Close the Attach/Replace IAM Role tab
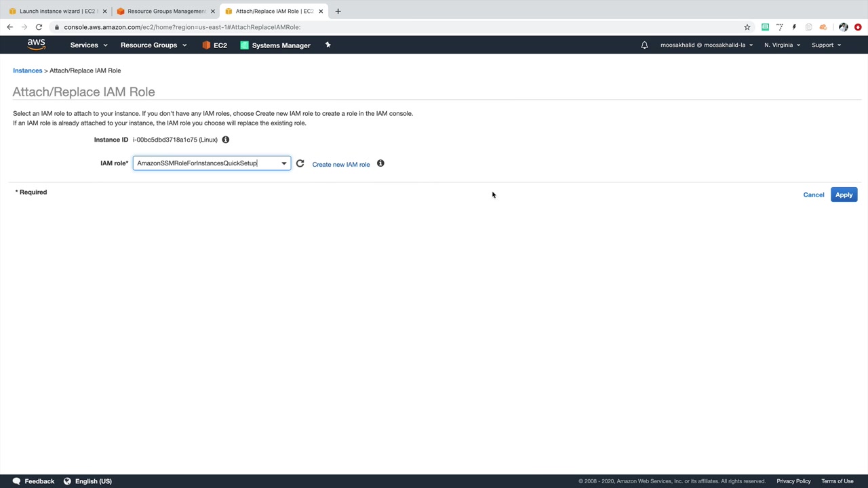Screen dimensions: 868x488 click(x=321, y=11)
